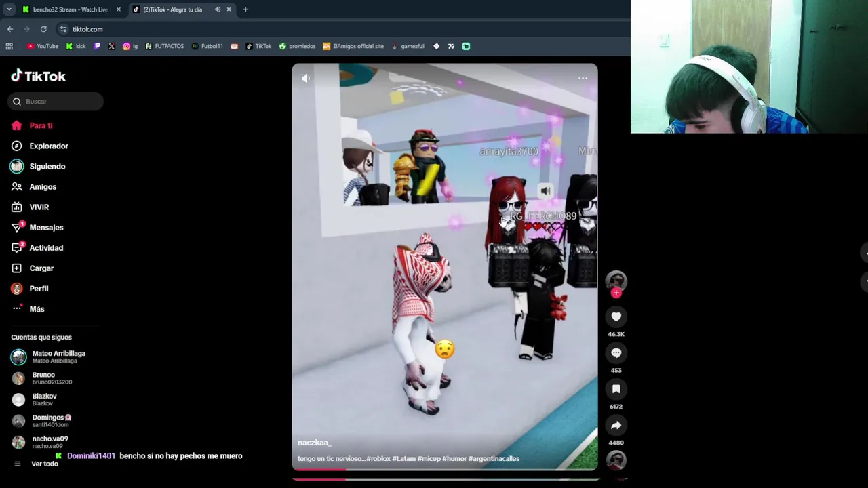Open a new browser tab
This screenshot has width=868, height=488.
[245, 9]
